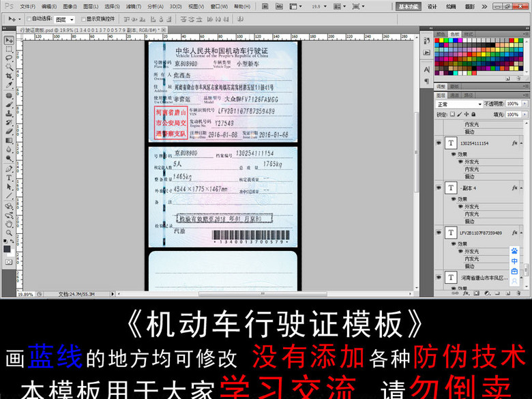Select the Magic Wand tool
Screen dimensions: 532x399
[9, 67]
